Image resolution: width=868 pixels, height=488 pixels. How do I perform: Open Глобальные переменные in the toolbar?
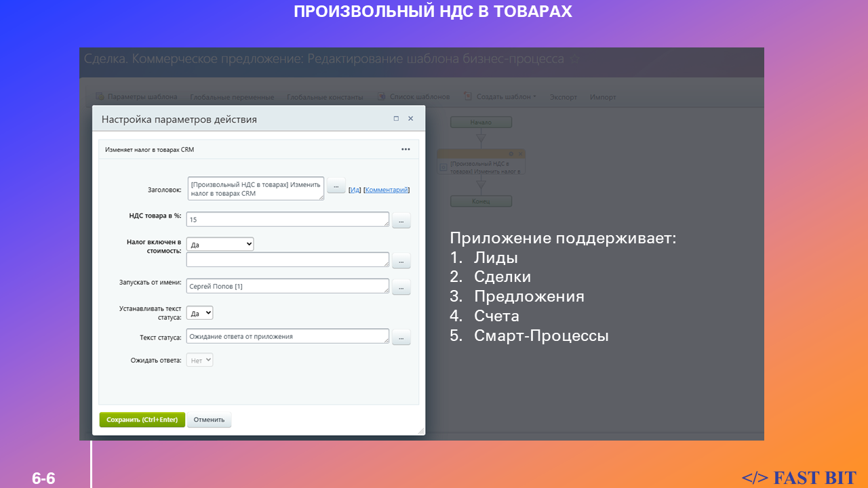point(232,97)
